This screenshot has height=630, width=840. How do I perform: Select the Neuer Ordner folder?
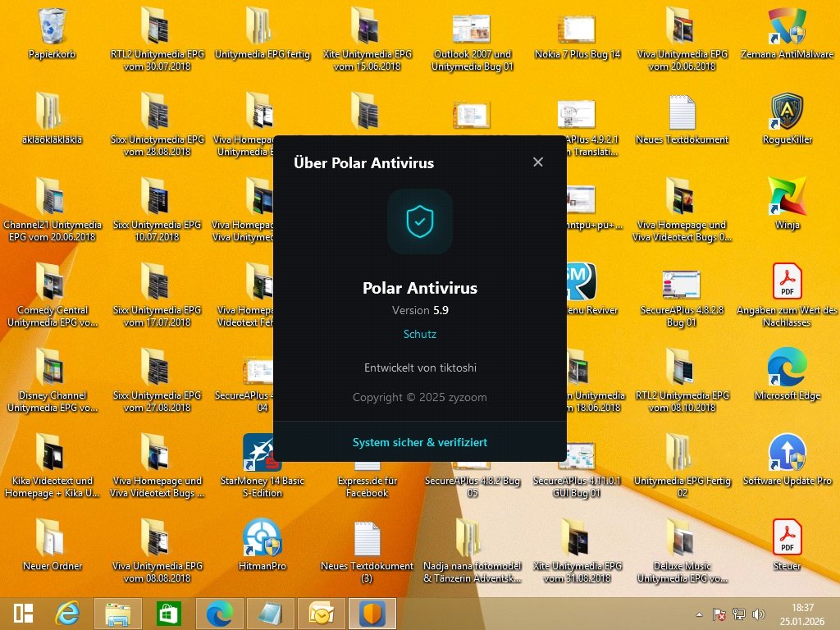tap(52, 545)
